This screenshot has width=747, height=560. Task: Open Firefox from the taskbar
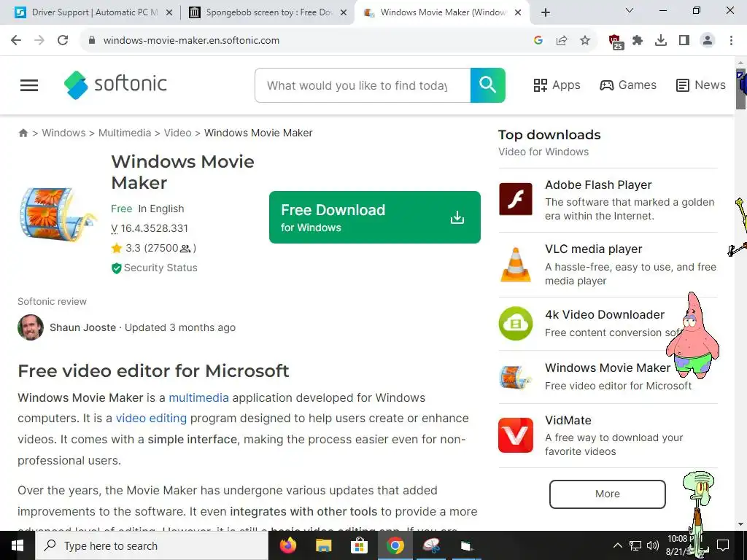(287, 545)
